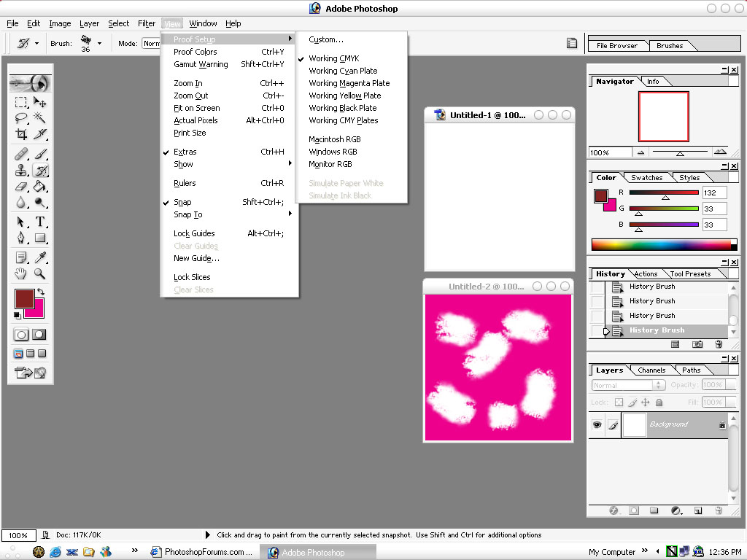Delete layer using Layers trash icon
Viewport: 747px width, 560px height.
pyautogui.click(x=719, y=511)
